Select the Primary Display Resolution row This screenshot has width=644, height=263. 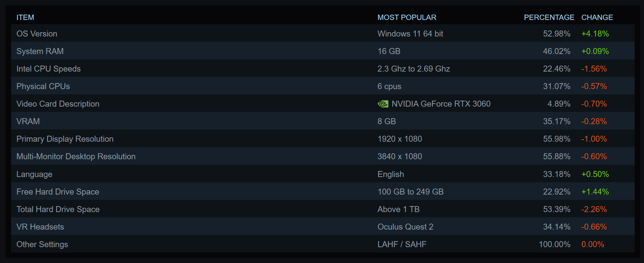(x=65, y=139)
